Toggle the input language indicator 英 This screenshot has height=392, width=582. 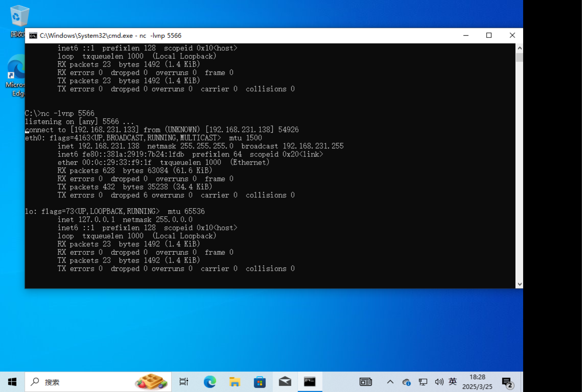(453, 382)
